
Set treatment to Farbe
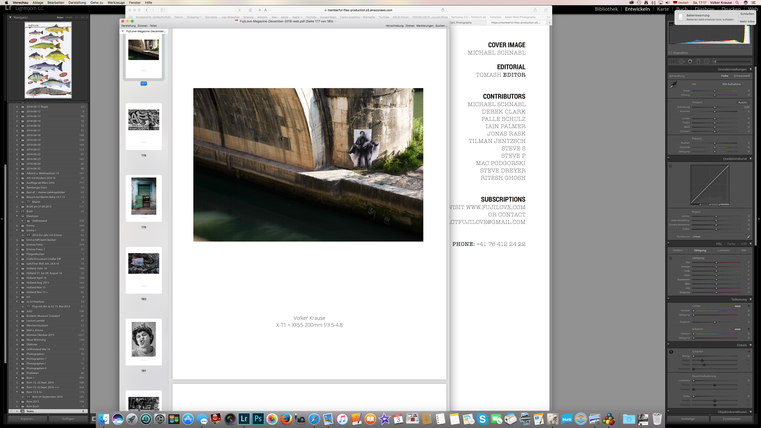pyautogui.click(x=725, y=76)
